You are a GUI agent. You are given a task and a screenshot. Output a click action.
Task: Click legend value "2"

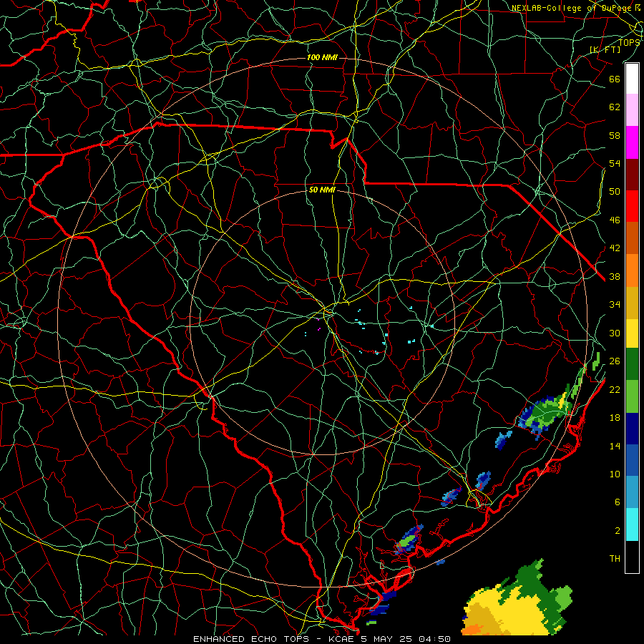coord(618,531)
